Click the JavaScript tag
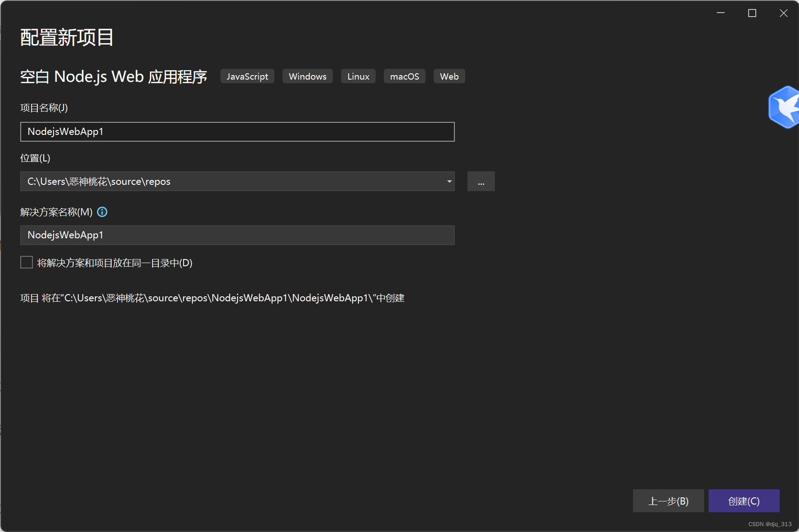 [247, 76]
